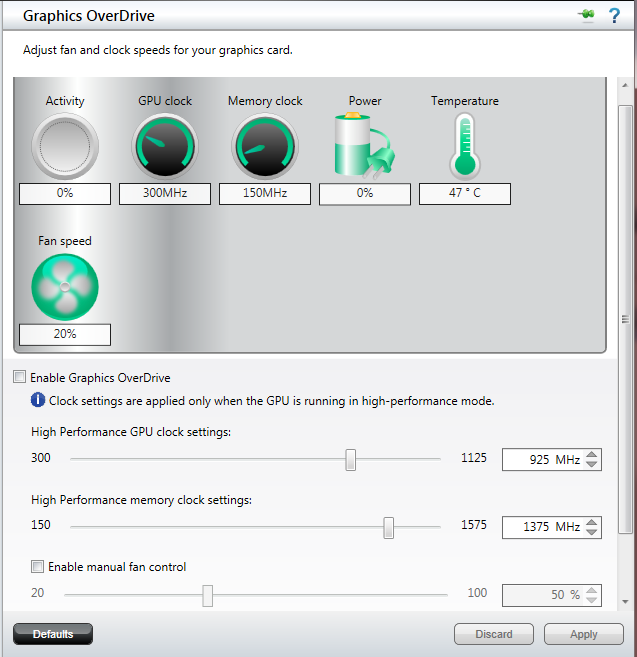The image size is (637, 657).
Task: Click the Activity gauge dial
Action: (65, 147)
